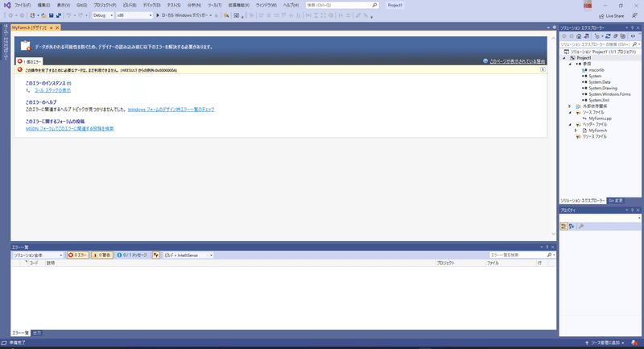This screenshot has width=644, height=349.
Task: Switch to the 出力 output tab
Action: [37, 333]
